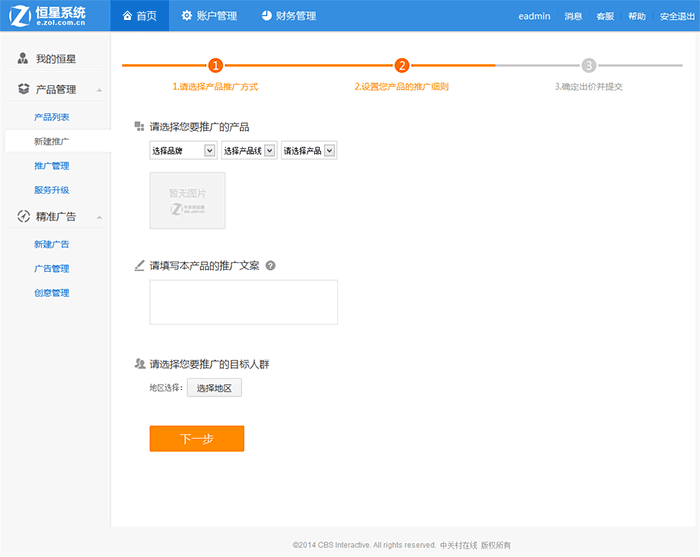Screen dimensions: 700x557
Task: Click the 我的恒星 person icon
Action: pos(23,59)
